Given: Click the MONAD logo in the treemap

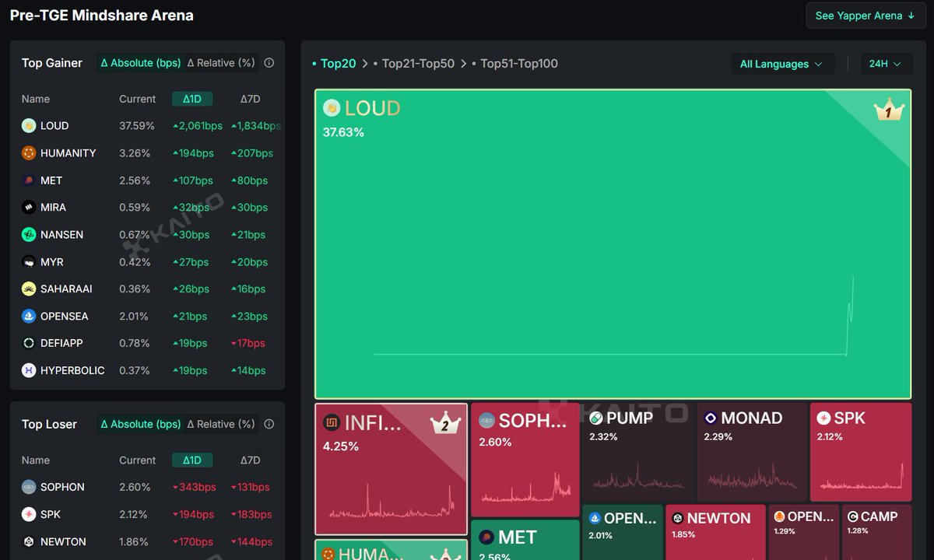Looking at the screenshot, I should tap(710, 418).
